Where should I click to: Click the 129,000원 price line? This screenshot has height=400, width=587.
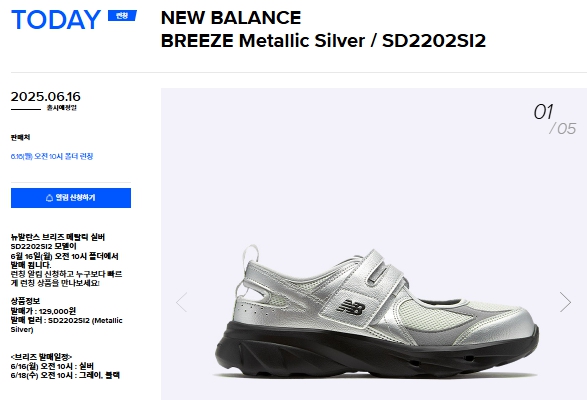pos(43,311)
